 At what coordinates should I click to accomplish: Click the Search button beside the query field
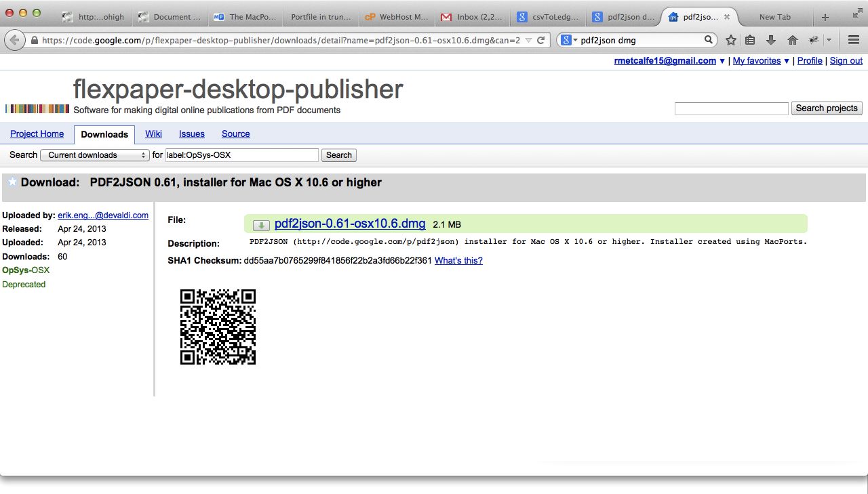pyautogui.click(x=339, y=155)
